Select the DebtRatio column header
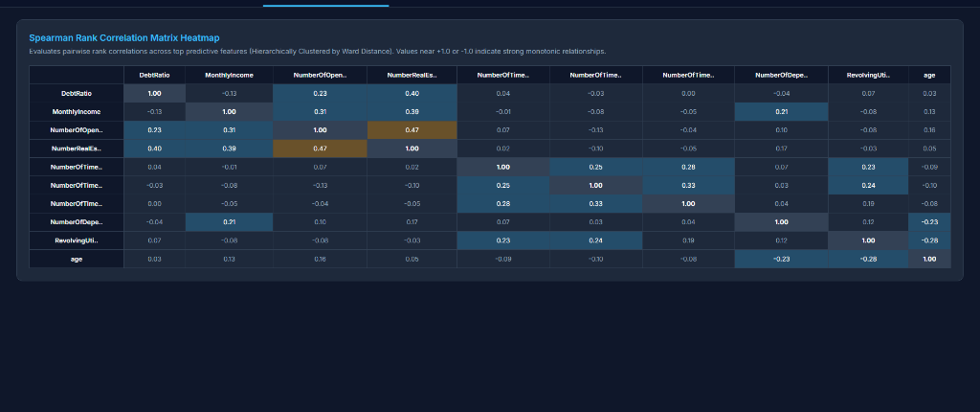Viewport: 980px width, 412px height. click(154, 75)
